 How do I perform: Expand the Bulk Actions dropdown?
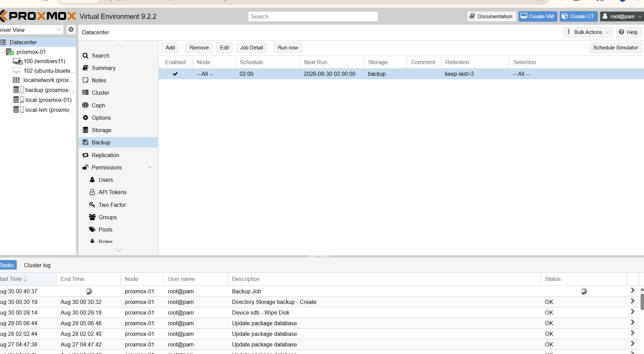click(x=588, y=32)
